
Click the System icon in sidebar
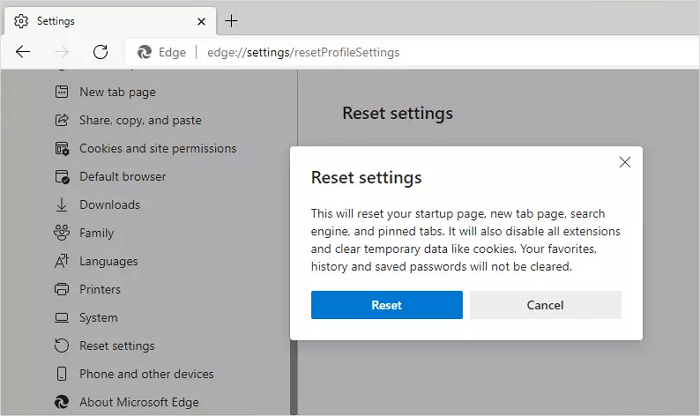pyautogui.click(x=60, y=318)
